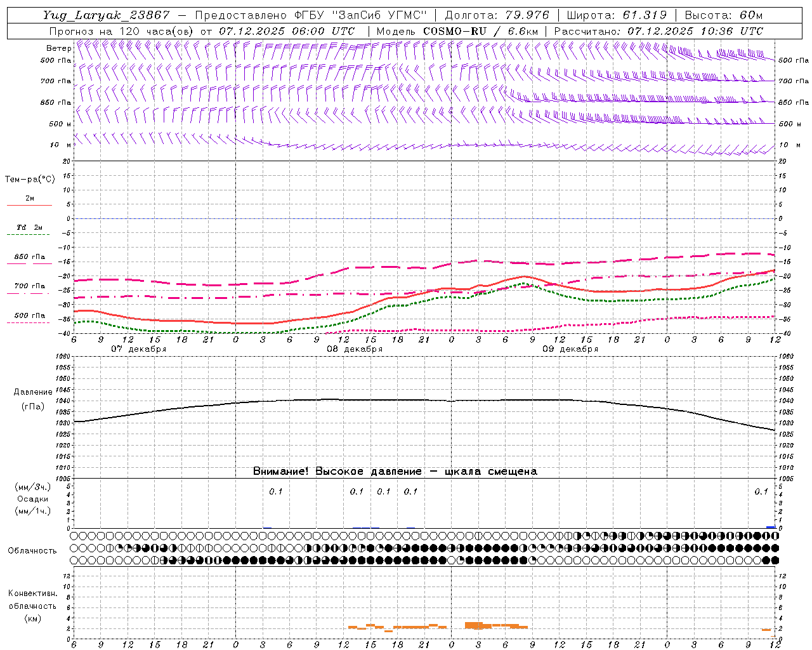Click the station name Yug_Laryak_23867

tap(106, 15)
